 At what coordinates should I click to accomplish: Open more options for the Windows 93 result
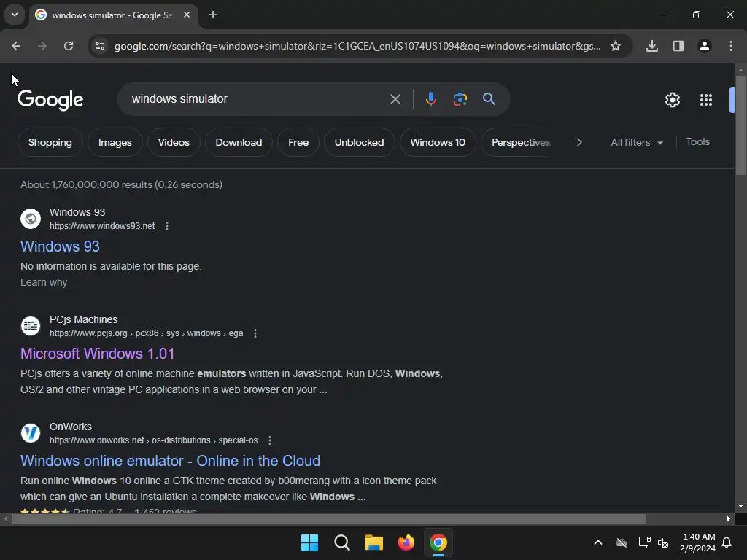pos(167,226)
